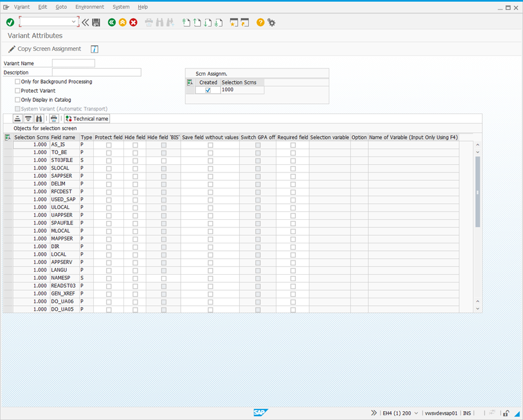Click into the Variant Name input field
This screenshot has width=523, height=420.
click(x=73, y=63)
